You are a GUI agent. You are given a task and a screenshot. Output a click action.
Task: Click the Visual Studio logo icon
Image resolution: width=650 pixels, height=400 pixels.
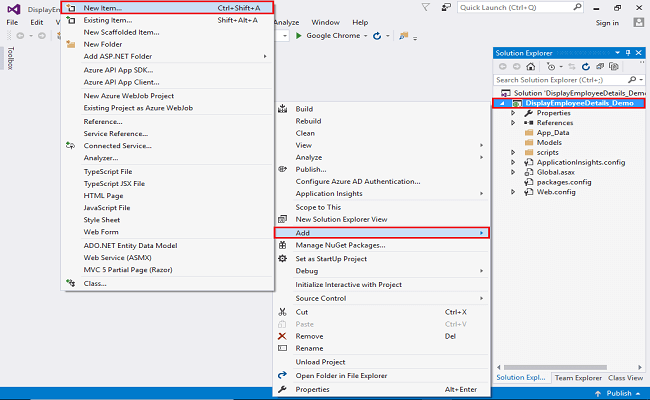coord(14,9)
